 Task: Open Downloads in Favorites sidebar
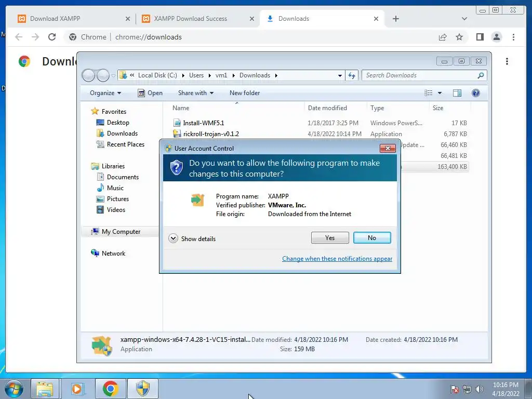coord(122,134)
